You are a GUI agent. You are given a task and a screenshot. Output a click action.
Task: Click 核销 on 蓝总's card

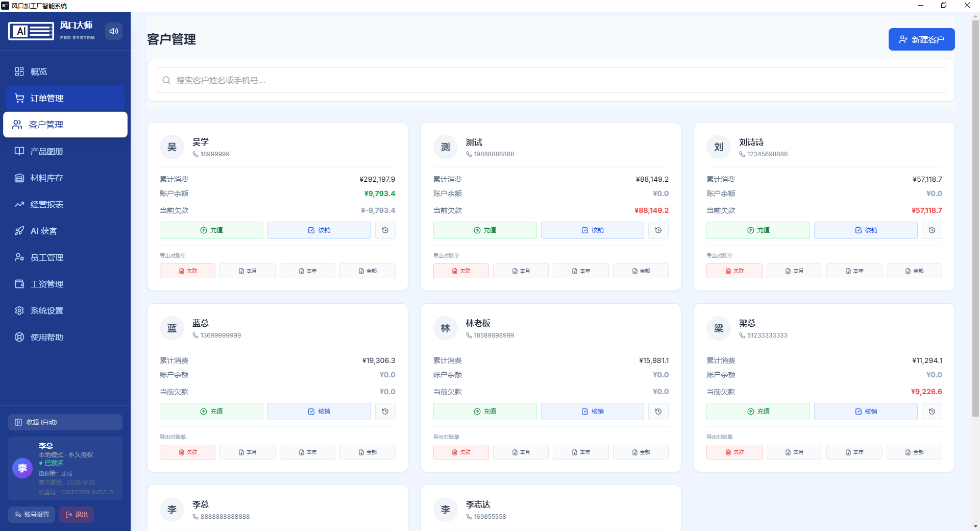pyautogui.click(x=319, y=412)
